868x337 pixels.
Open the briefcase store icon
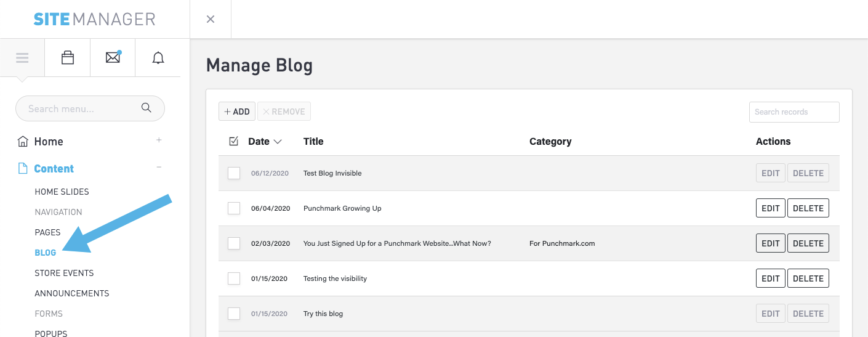point(68,58)
